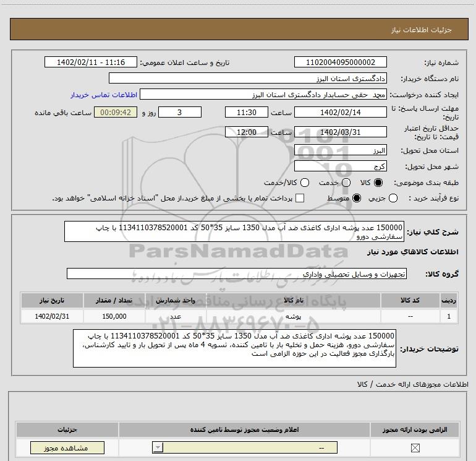Toggle the mandatory license checkbox in table

pos(415,447)
